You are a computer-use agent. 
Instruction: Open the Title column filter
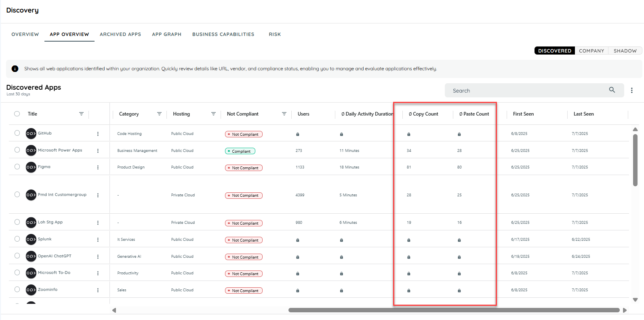click(x=81, y=114)
